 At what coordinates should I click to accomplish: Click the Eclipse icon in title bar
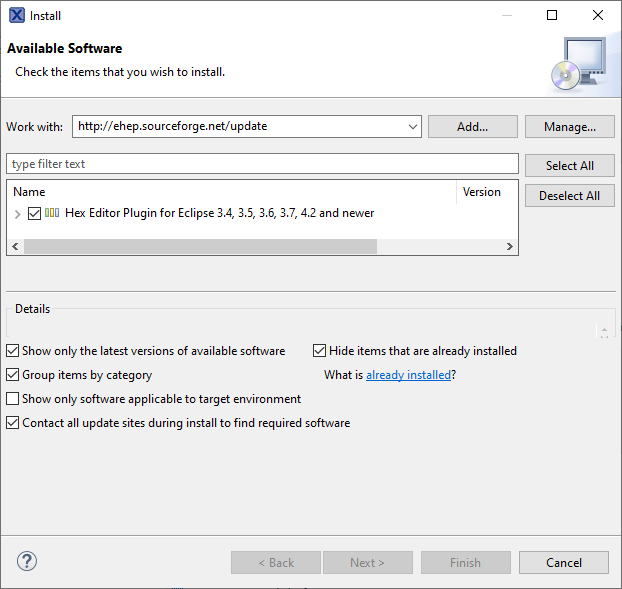pyautogui.click(x=15, y=15)
